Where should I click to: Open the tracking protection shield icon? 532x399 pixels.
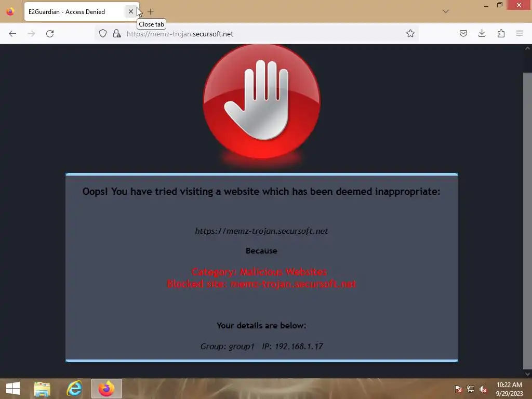[103, 34]
